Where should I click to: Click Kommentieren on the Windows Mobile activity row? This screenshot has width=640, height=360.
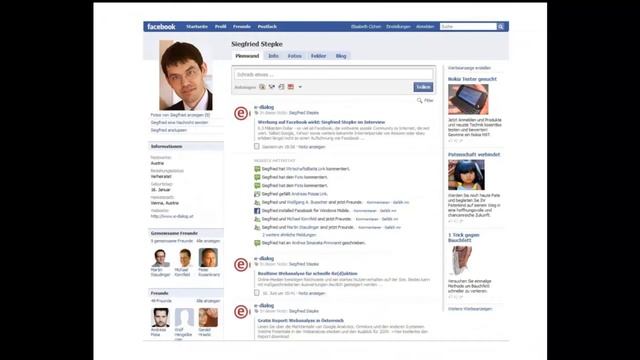[365, 211]
